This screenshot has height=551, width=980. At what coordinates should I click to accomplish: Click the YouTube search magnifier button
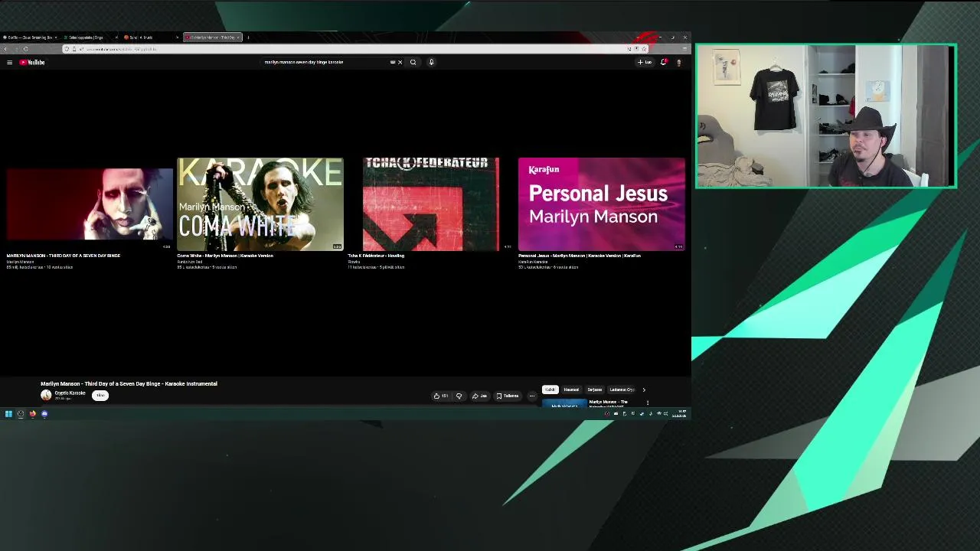click(x=413, y=62)
